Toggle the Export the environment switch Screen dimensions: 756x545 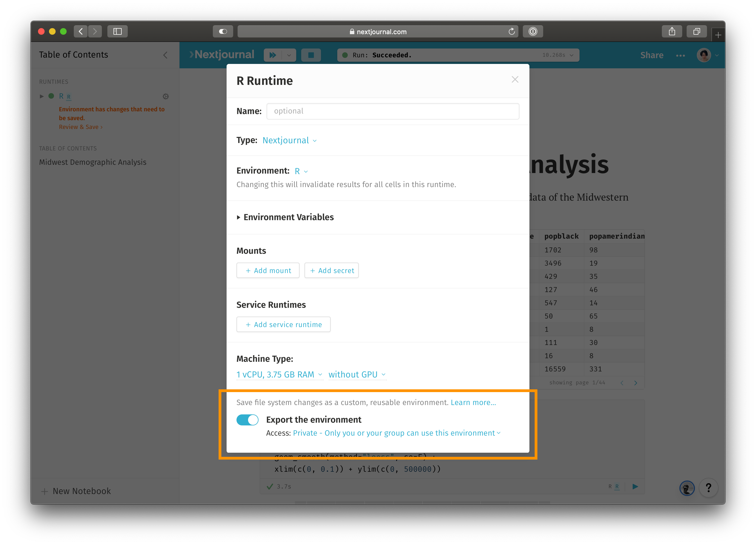[x=247, y=420]
